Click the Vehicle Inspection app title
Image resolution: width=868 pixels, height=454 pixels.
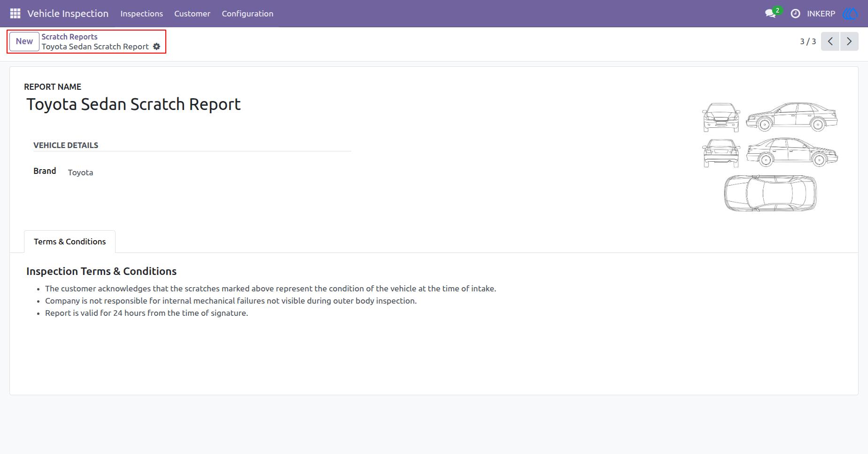pyautogui.click(x=68, y=14)
